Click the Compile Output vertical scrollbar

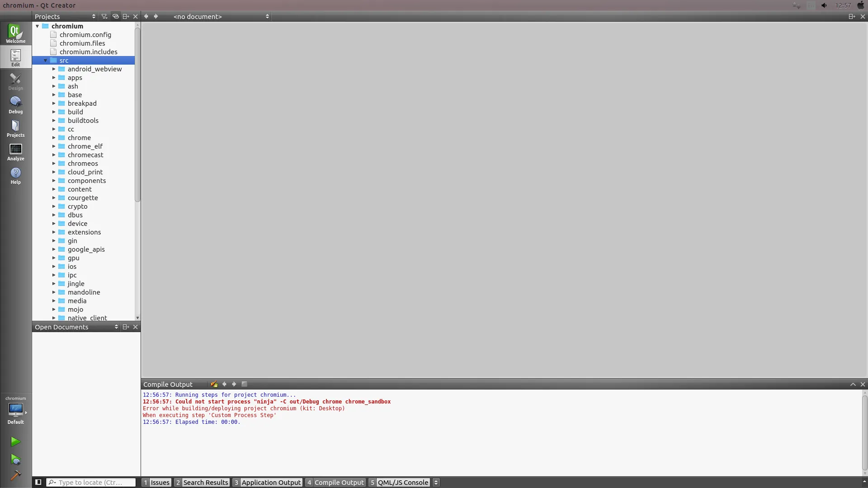864,432
